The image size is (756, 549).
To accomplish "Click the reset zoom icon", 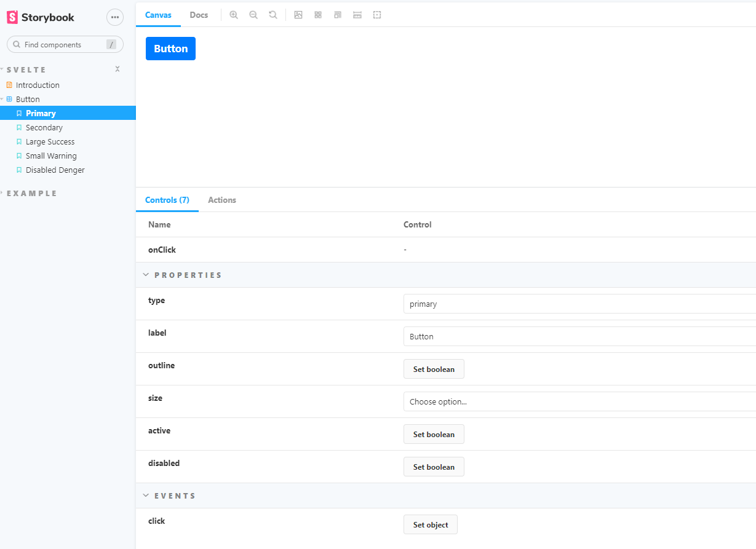I will 273,15.
